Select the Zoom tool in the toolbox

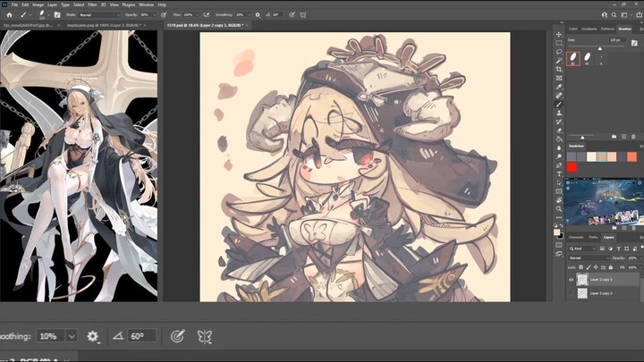(559, 209)
